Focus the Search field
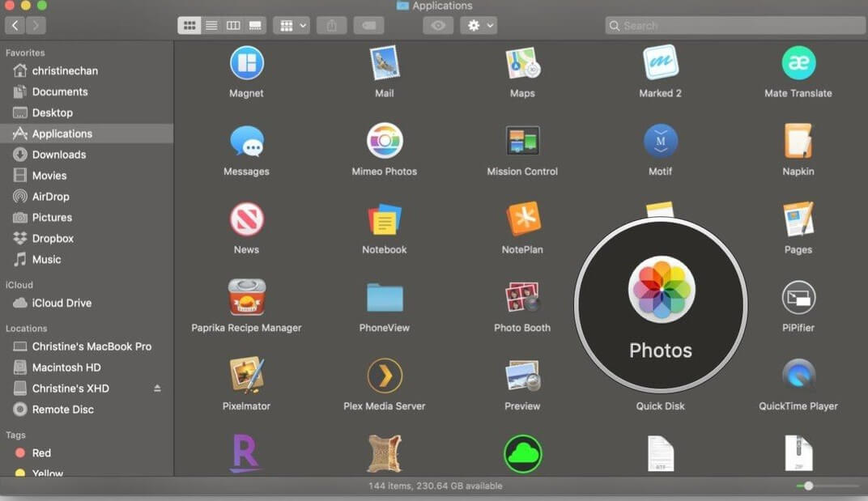868x501 pixels. [736, 25]
